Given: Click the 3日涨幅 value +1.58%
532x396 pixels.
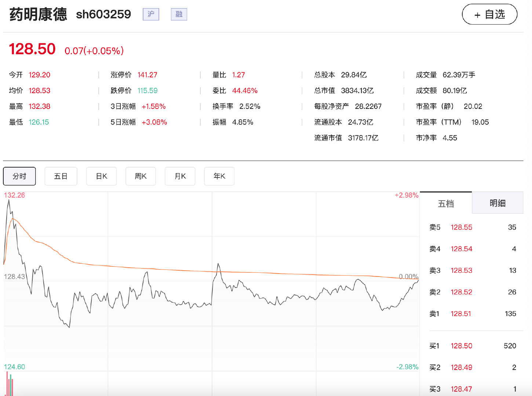Looking at the screenshot, I should pos(154,106).
